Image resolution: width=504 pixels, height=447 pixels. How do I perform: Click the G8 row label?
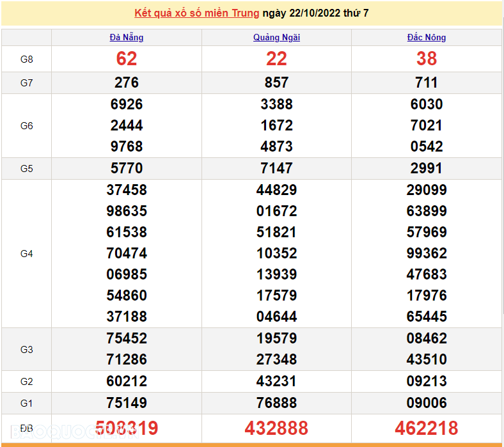(x=26, y=59)
